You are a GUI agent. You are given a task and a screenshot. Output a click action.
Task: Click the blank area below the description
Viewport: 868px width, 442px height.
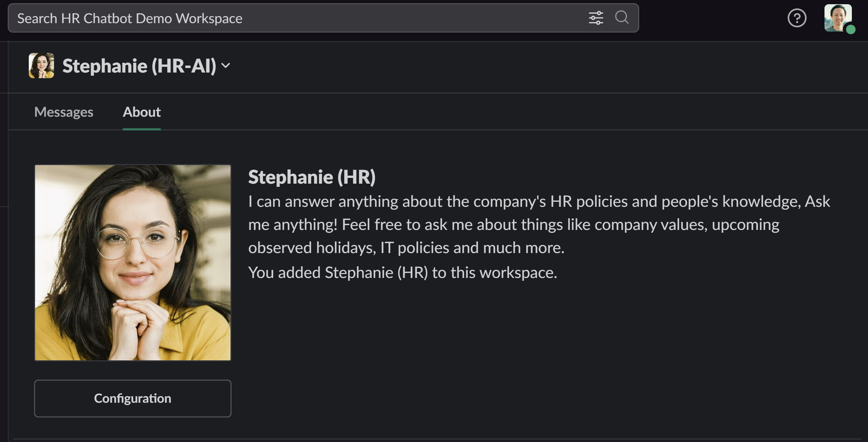tap(526, 351)
